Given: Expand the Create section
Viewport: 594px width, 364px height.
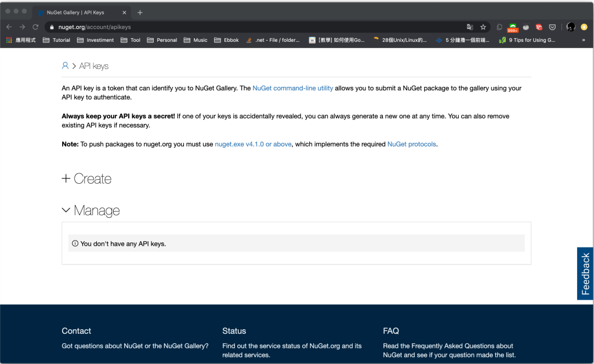Looking at the screenshot, I should [x=87, y=179].
